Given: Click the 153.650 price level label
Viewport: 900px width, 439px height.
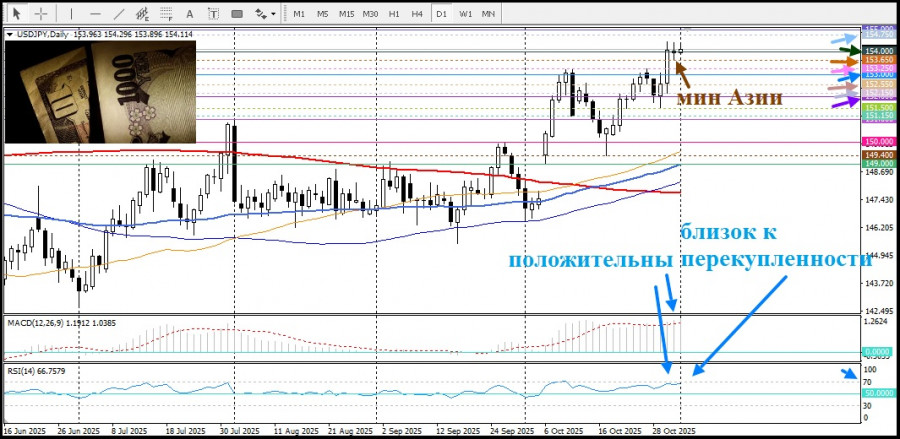Looking at the screenshot, I should [878, 60].
